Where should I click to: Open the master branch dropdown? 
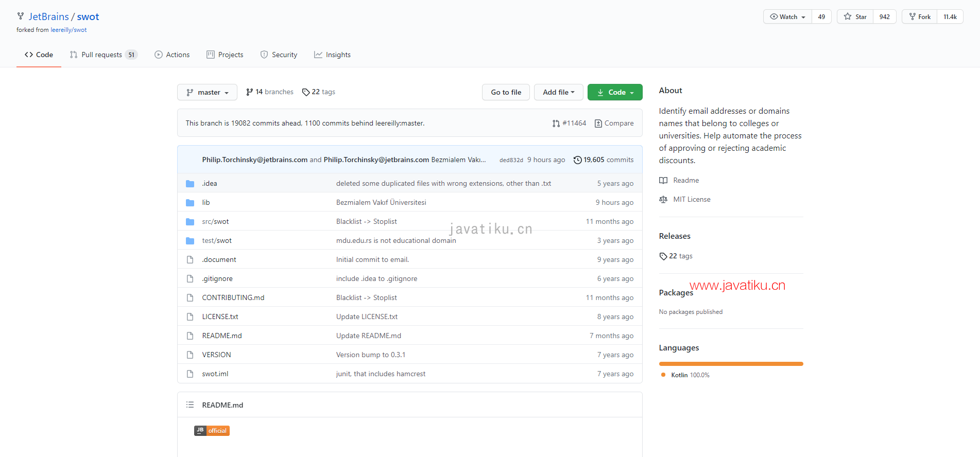(207, 92)
